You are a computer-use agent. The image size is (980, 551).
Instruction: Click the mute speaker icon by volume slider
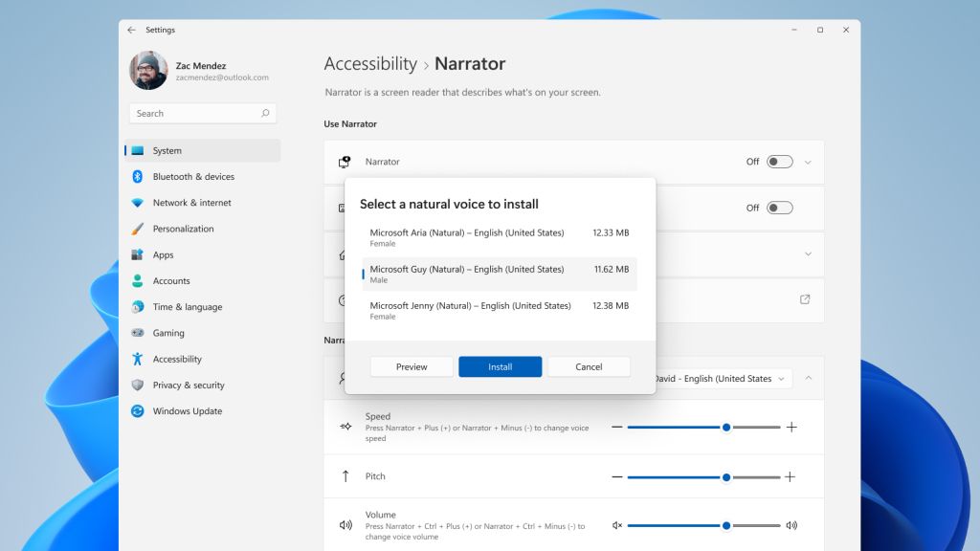click(x=617, y=525)
